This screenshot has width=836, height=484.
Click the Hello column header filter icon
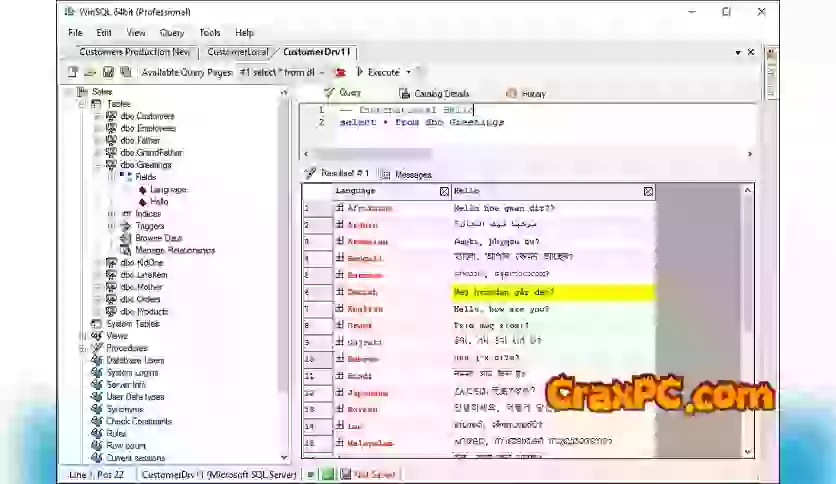click(648, 191)
